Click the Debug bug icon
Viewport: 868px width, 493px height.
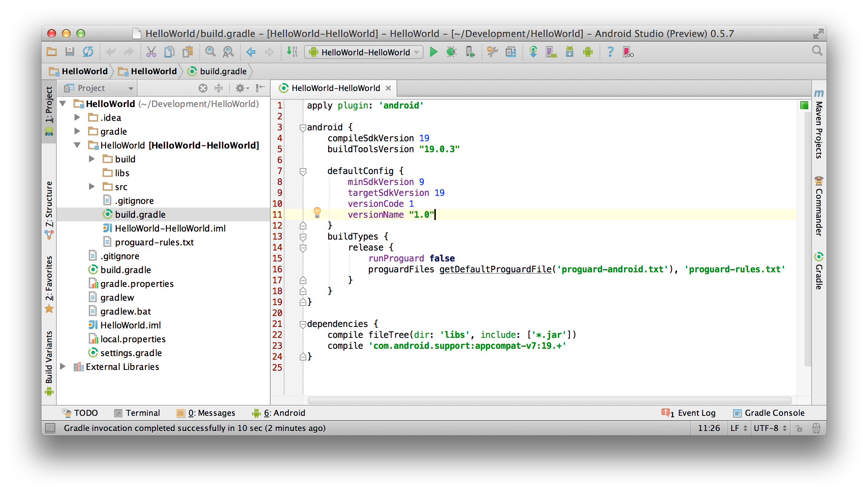(x=451, y=52)
